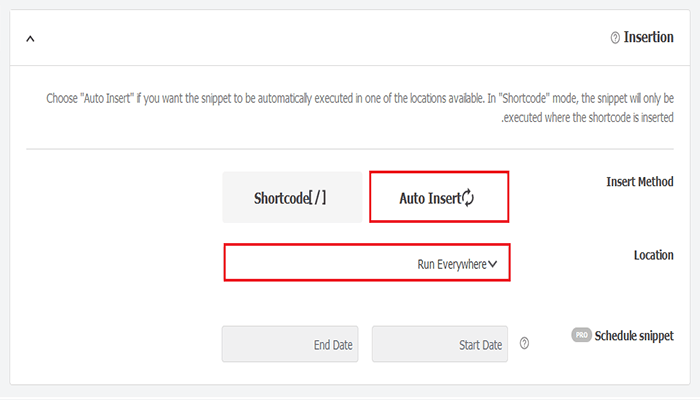Click the PRO badge beside Schedule snippet
Screen dimensions: 700x400
click(x=581, y=335)
